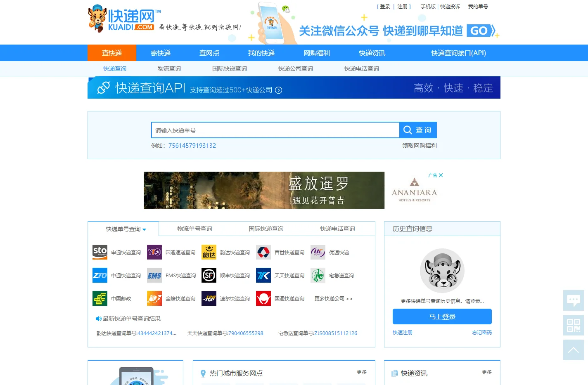Click the 快速注册 link
The width and height of the screenshot is (588, 385).
(403, 333)
